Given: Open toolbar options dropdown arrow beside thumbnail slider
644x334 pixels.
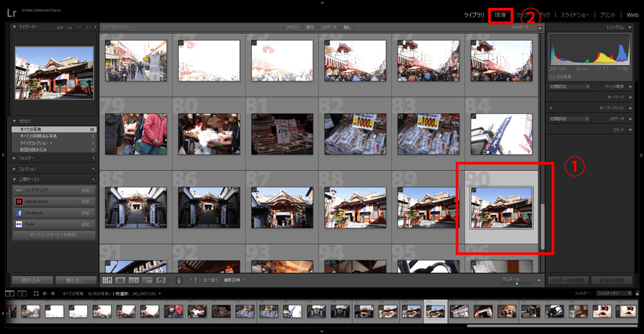Looking at the screenshot, I should tap(539, 280).
